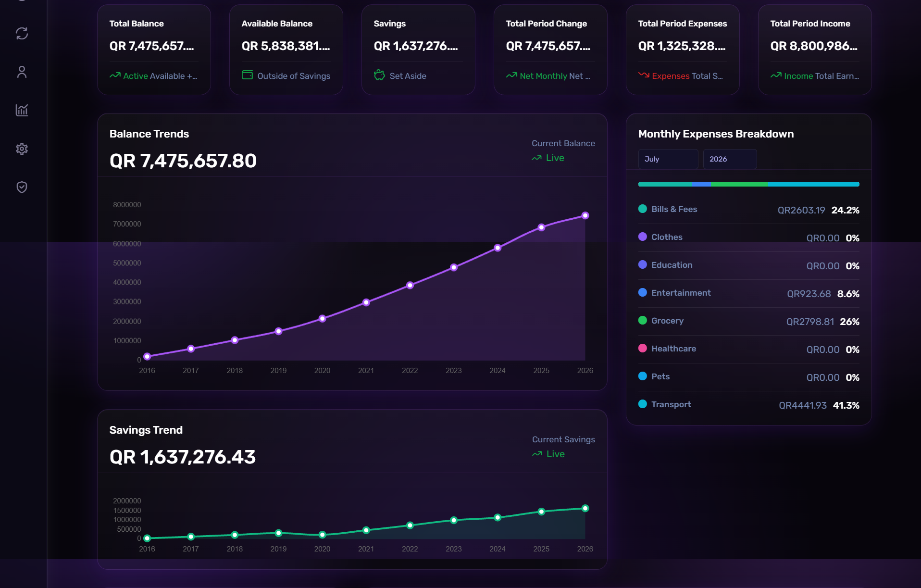Select the Transport expense row
The width and height of the screenshot is (921, 588).
tap(748, 405)
